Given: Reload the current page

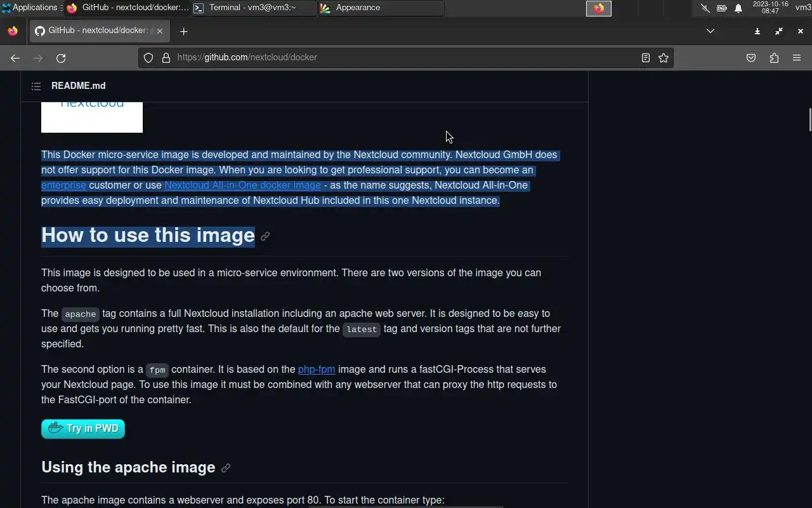Looking at the screenshot, I should [61, 58].
